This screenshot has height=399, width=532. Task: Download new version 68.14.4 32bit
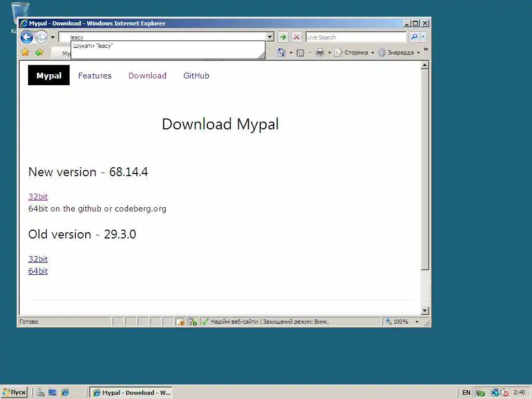click(38, 197)
